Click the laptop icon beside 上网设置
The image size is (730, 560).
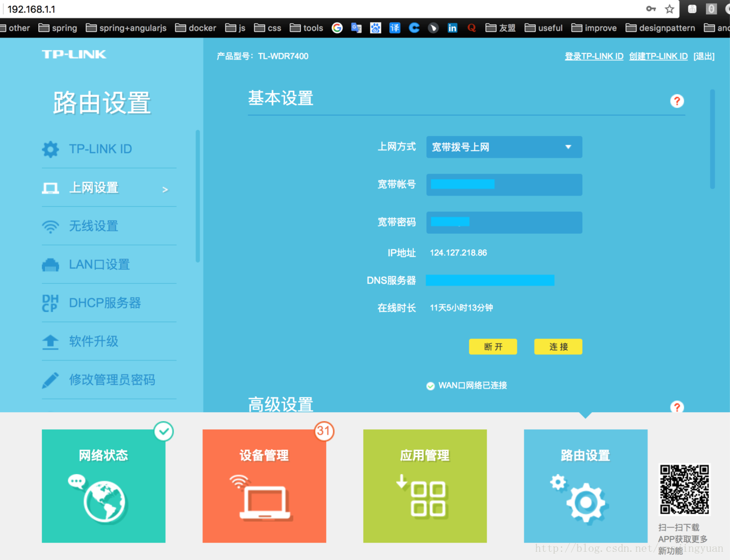tap(50, 188)
